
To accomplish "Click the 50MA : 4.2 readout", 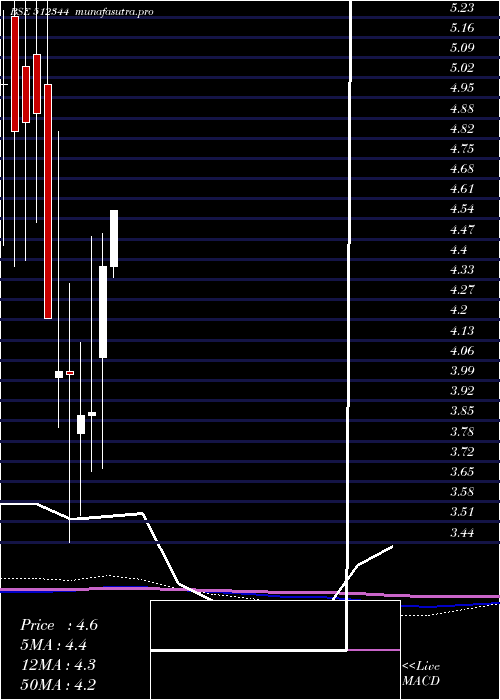I will point(58,684).
